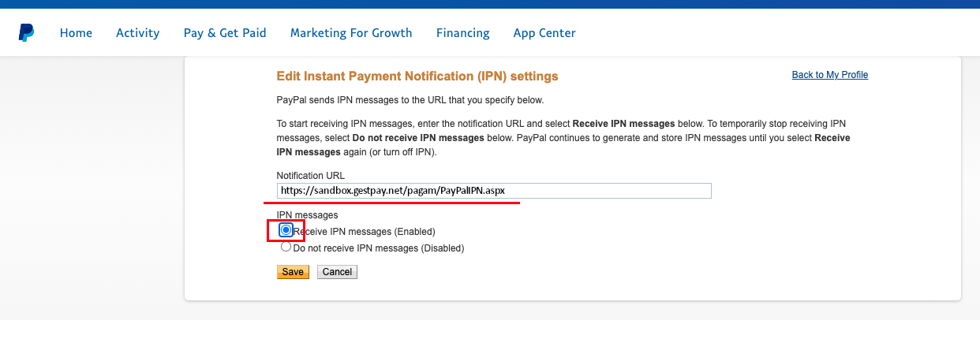Open Pay & Get Paid menu

coord(225,33)
